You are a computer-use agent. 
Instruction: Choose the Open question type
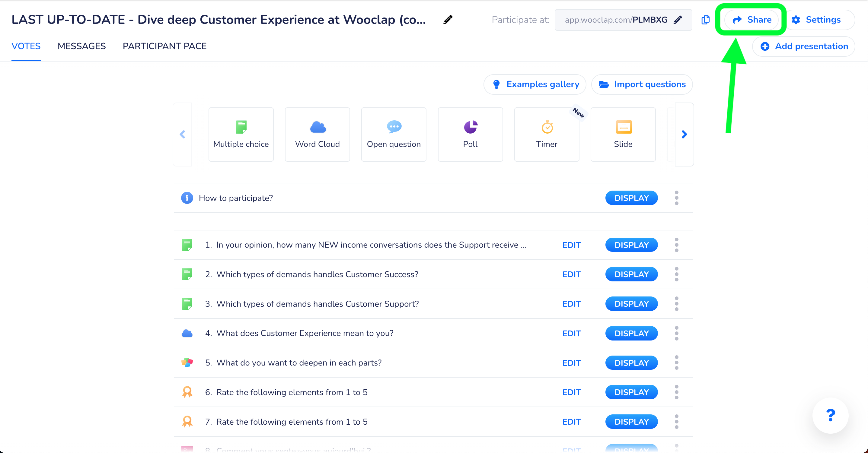394,134
